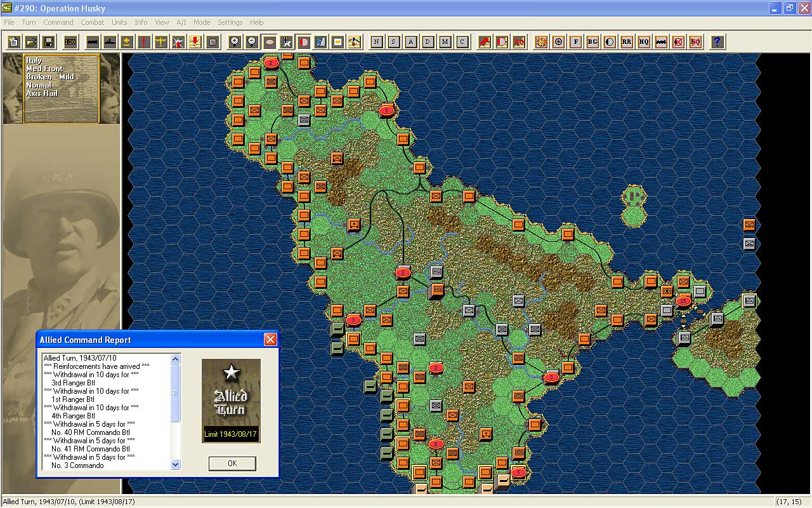Click the blue question mark help icon
Image resolution: width=812 pixels, height=508 pixels.
(717, 42)
